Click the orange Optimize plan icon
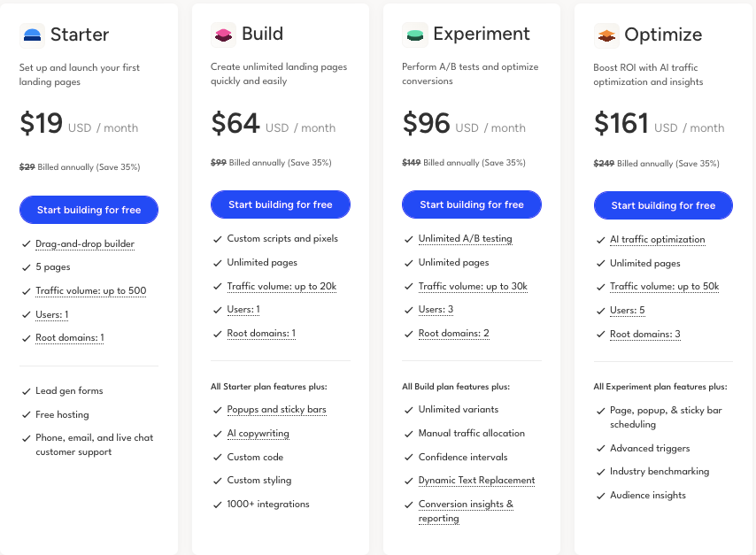756x555 pixels. (x=606, y=35)
